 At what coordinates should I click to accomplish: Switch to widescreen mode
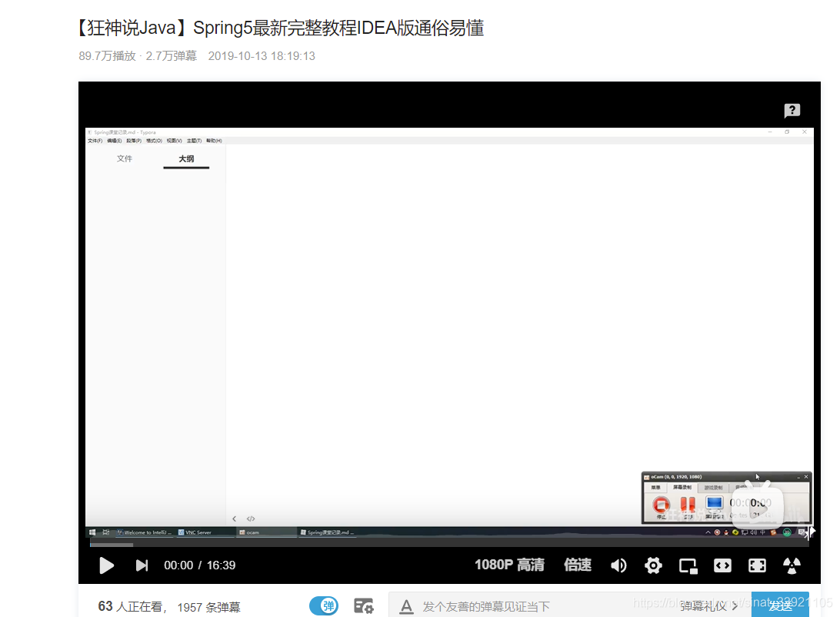tap(722, 565)
